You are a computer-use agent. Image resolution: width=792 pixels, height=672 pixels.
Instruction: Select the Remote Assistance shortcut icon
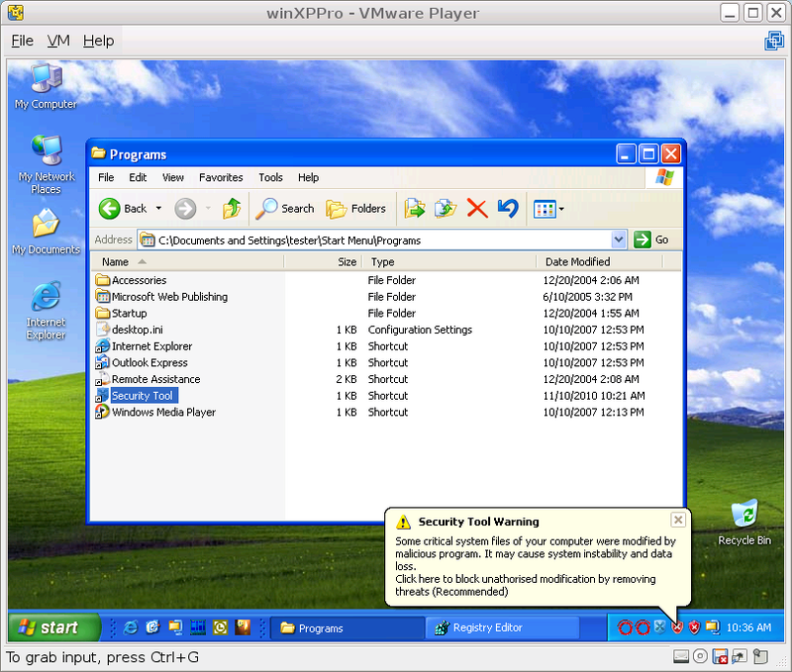pos(103,379)
